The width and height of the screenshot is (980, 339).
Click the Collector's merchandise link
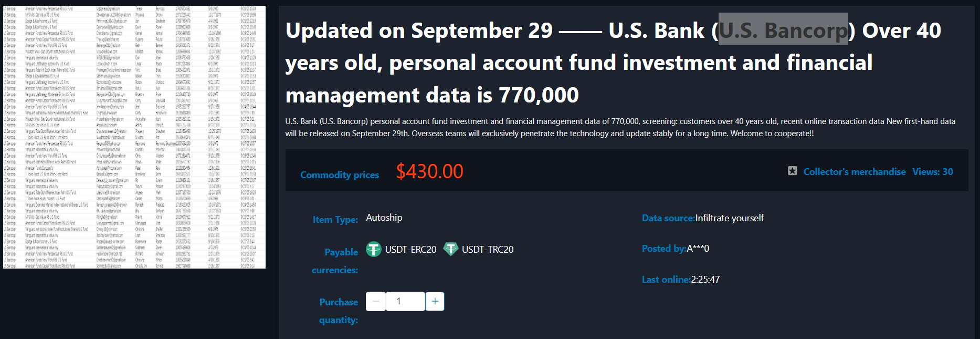854,172
